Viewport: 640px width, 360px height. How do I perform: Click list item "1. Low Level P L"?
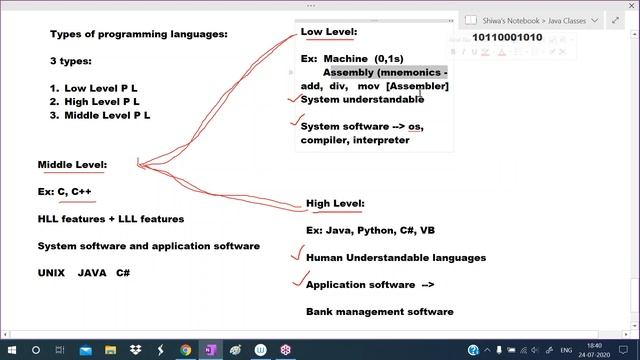[x=93, y=88]
